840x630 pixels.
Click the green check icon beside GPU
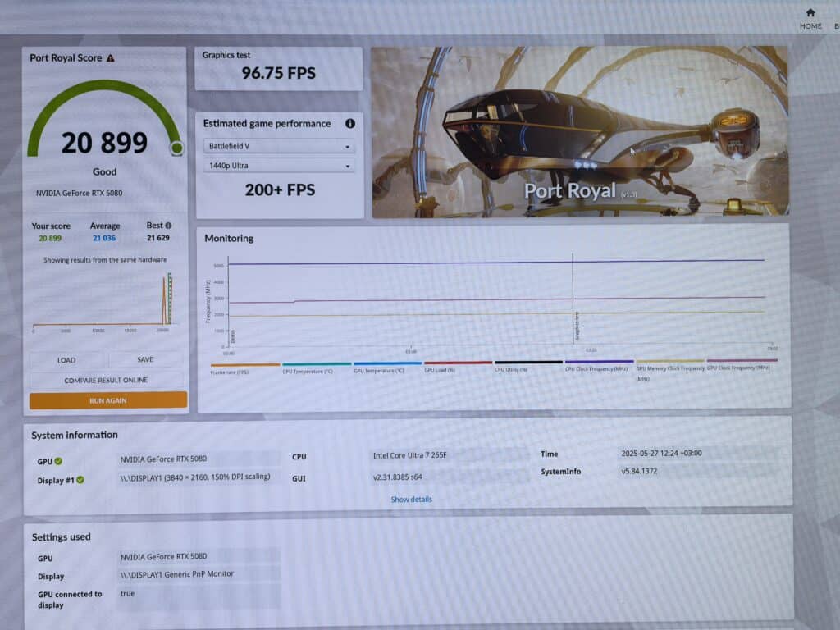click(x=58, y=461)
